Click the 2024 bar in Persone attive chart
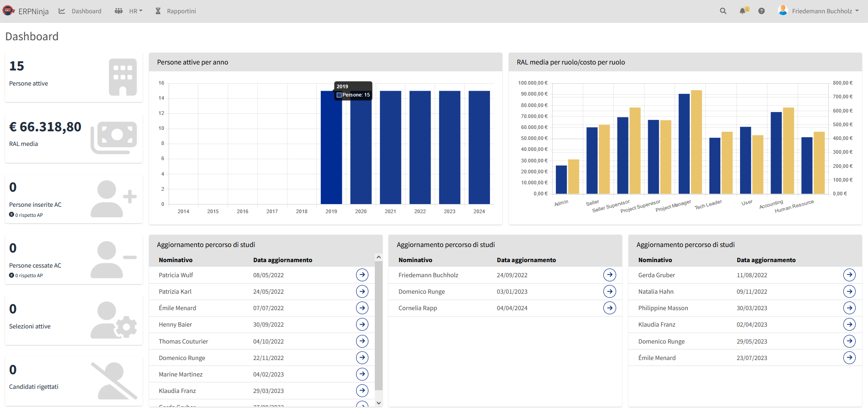This screenshot has height=414, width=868. 479,147
